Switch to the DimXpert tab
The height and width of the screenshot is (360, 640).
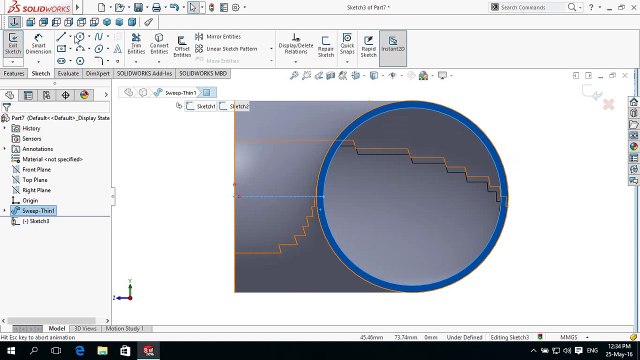[x=98, y=73]
